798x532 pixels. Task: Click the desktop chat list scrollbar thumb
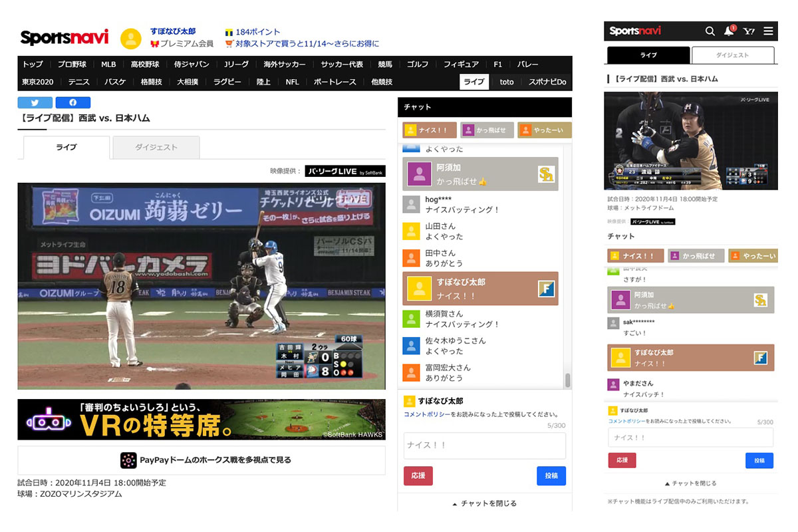[567, 380]
